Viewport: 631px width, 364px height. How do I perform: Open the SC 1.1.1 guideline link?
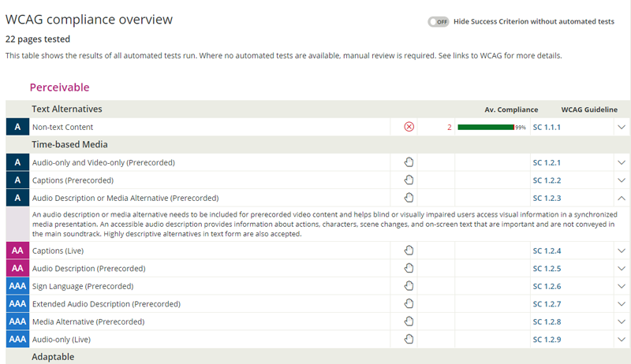click(x=546, y=127)
